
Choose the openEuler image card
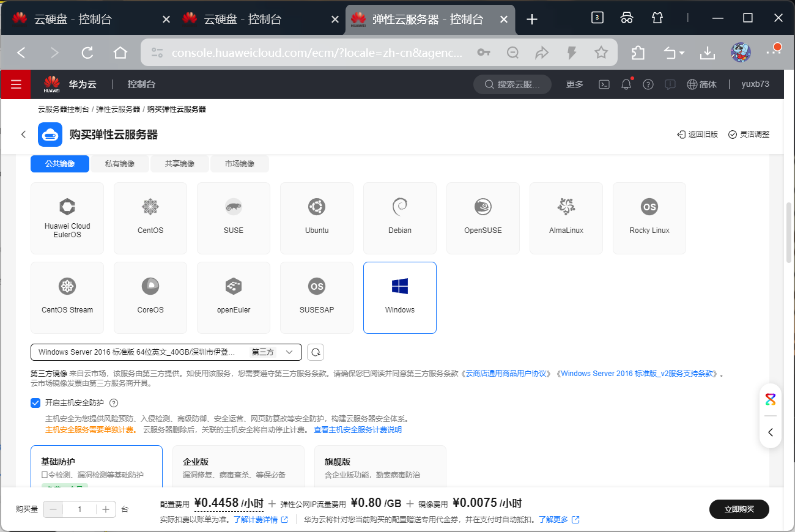[x=234, y=298]
